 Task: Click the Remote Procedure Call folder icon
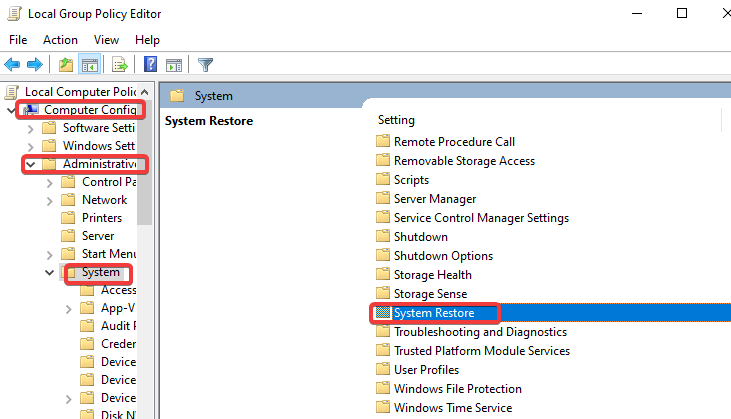click(x=383, y=141)
